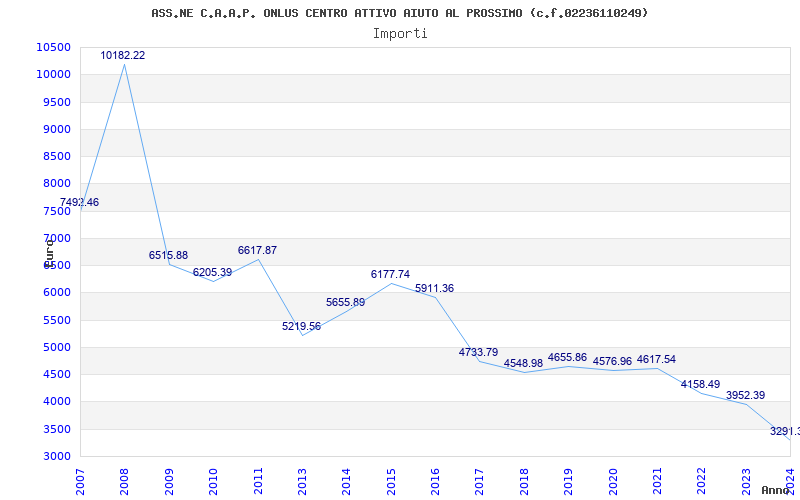Click the Importi subtitle
The height and width of the screenshot is (500, 800).
[400, 34]
